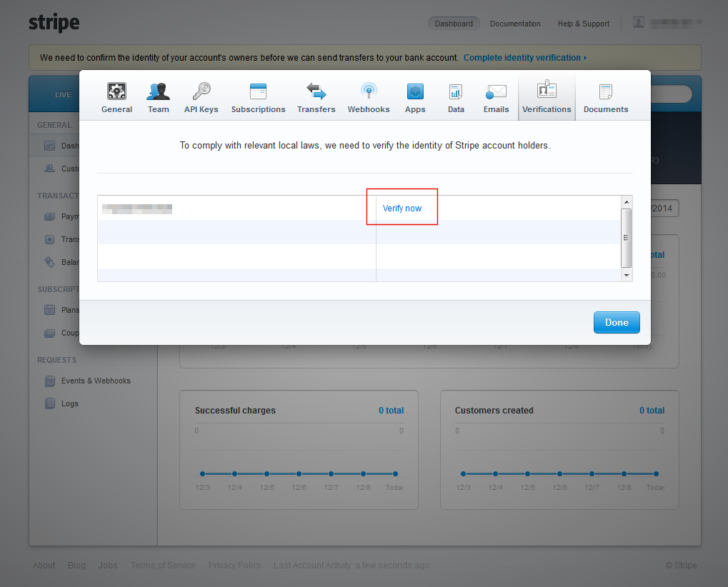The height and width of the screenshot is (587, 728).
Task: Click the Events & Webhooks sidebar icon
Action: (x=50, y=381)
